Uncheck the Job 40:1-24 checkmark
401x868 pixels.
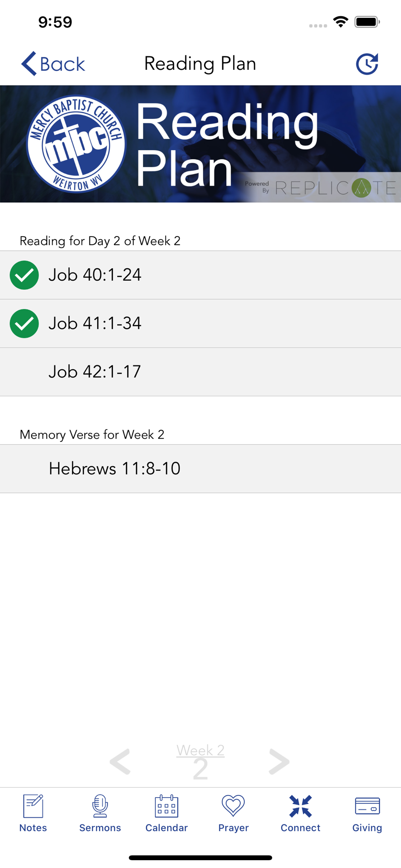(24, 275)
